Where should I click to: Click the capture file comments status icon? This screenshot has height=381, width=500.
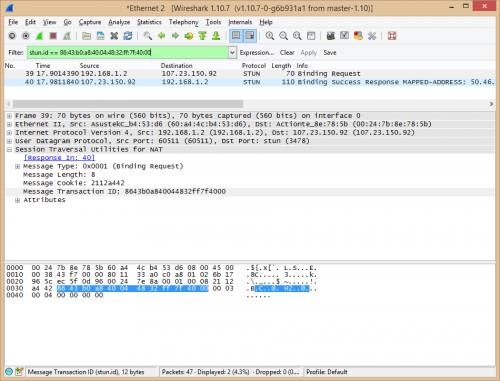click(19, 371)
